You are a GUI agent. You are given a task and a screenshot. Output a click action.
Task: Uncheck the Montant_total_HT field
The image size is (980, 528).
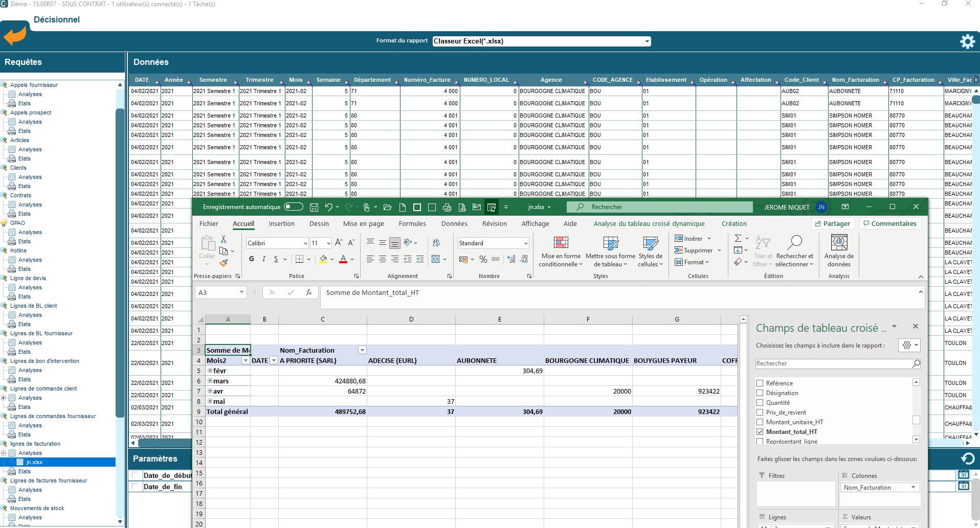click(760, 432)
